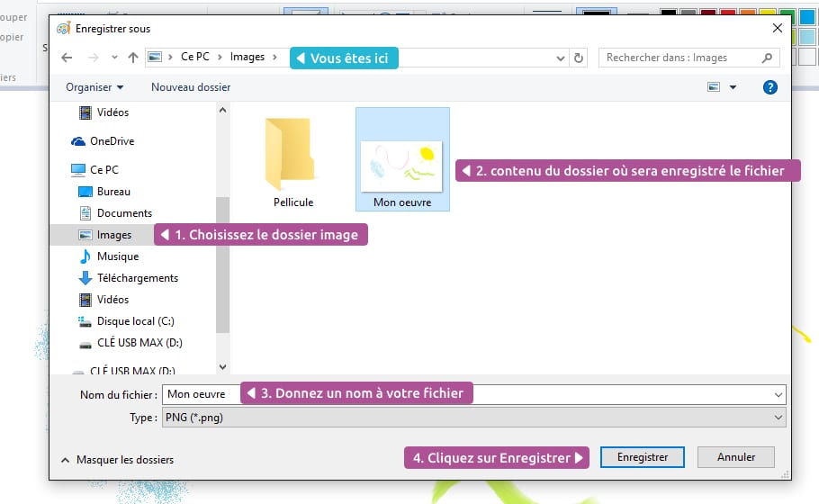Open the Pellicule folder icon

coord(292,151)
